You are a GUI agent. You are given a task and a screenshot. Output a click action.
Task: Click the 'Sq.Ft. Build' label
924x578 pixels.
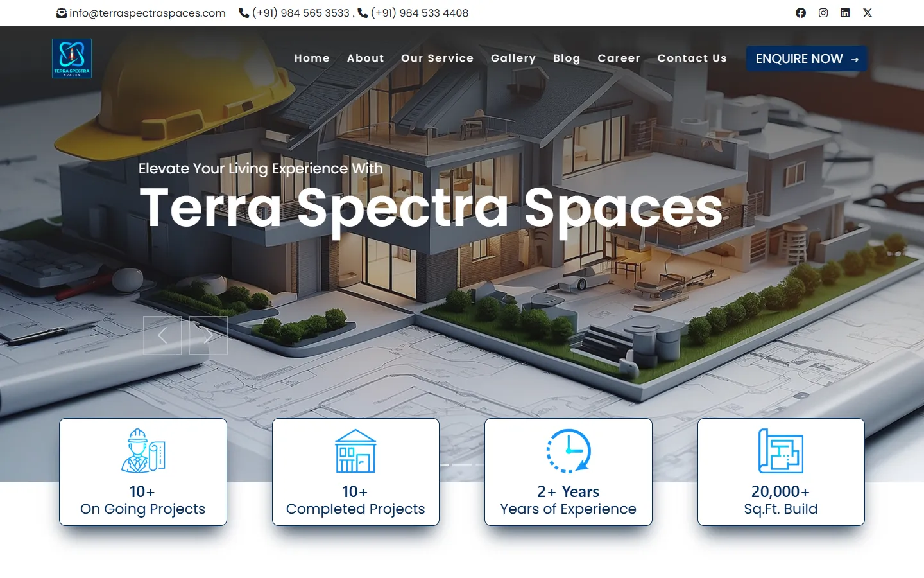pyautogui.click(x=781, y=509)
